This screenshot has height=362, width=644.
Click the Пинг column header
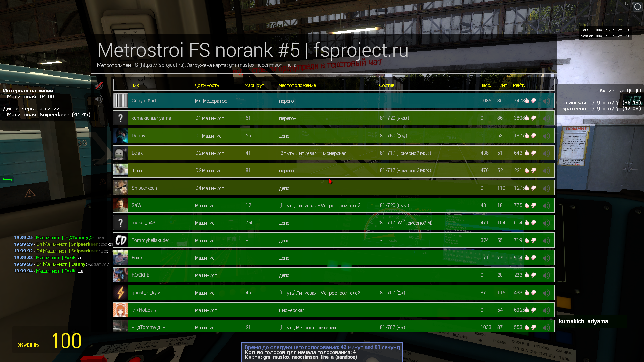[x=501, y=85]
